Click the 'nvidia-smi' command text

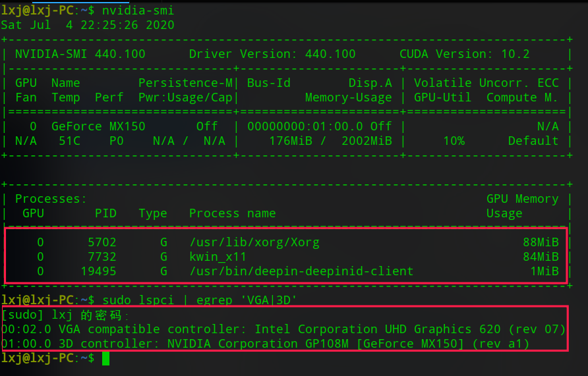[x=138, y=11]
